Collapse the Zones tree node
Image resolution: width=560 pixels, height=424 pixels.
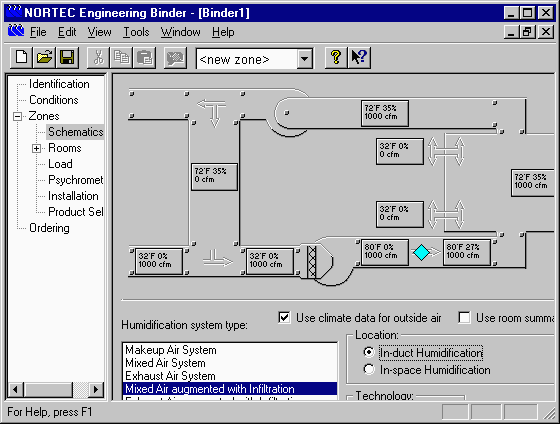17,116
